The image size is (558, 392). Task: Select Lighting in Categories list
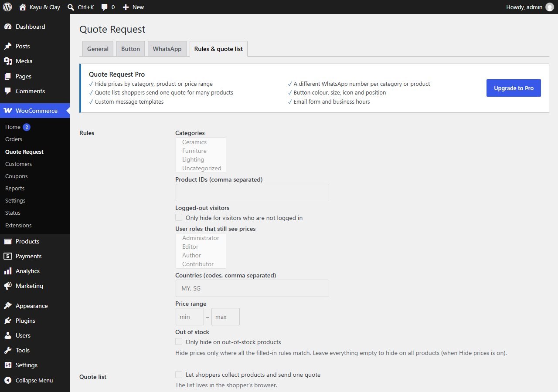201,159
